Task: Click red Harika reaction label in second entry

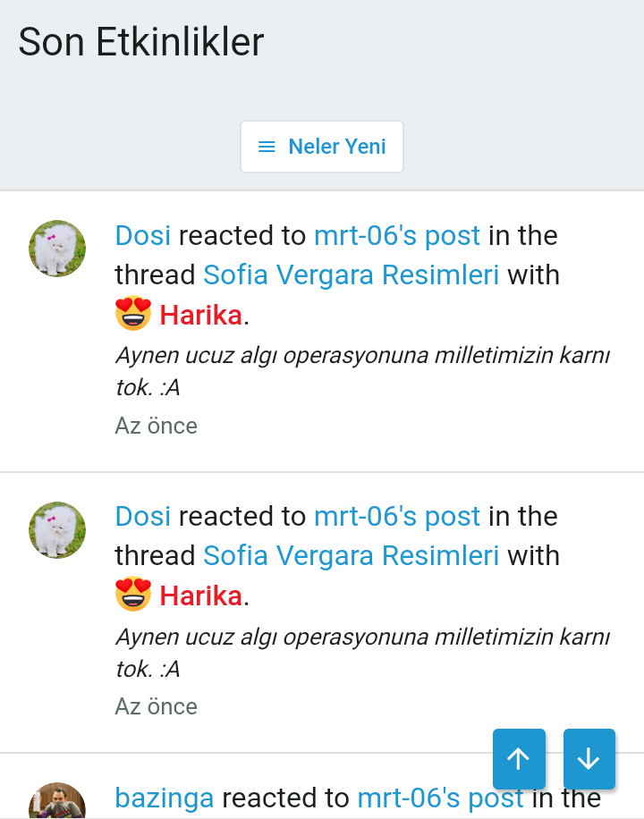Action: tap(200, 595)
